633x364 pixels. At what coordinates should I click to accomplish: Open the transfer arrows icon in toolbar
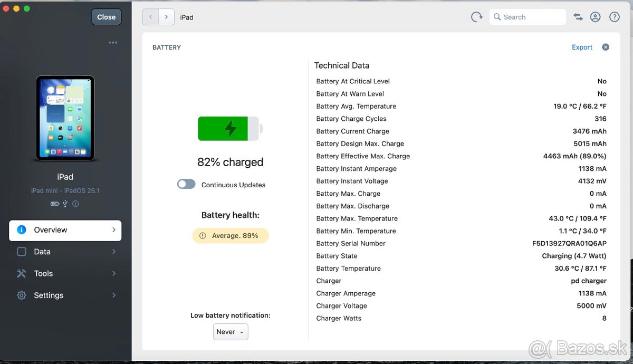click(578, 17)
